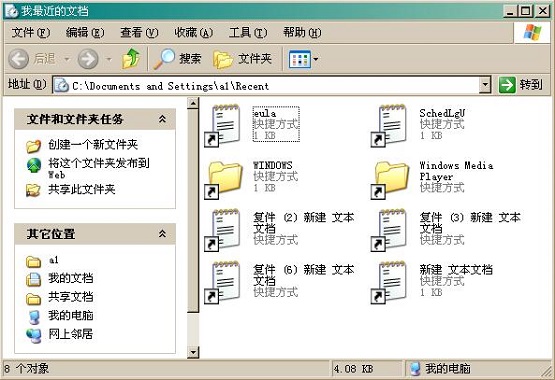Toggle the Folders (文件夹) pane button

[x=243, y=59]
